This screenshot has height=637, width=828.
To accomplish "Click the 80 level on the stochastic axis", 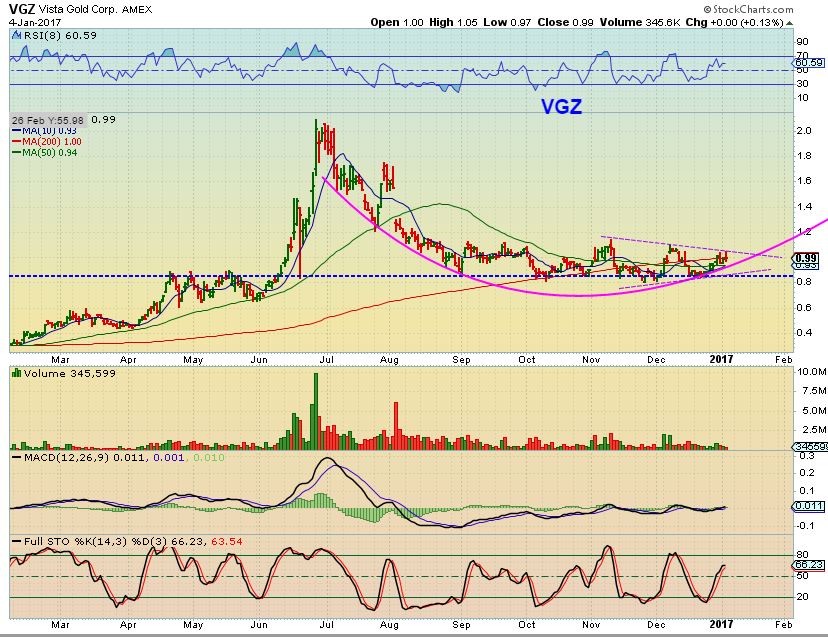I will coord(802,555).
